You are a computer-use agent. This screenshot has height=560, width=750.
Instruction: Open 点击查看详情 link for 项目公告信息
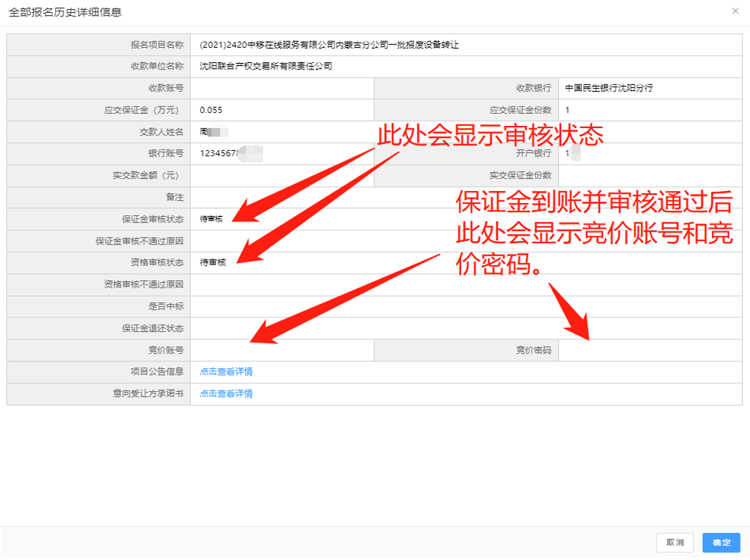click(226, 372)
